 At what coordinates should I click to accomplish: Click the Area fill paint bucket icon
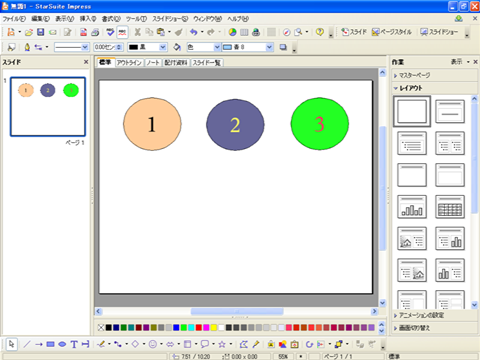[x=177, y=47]
